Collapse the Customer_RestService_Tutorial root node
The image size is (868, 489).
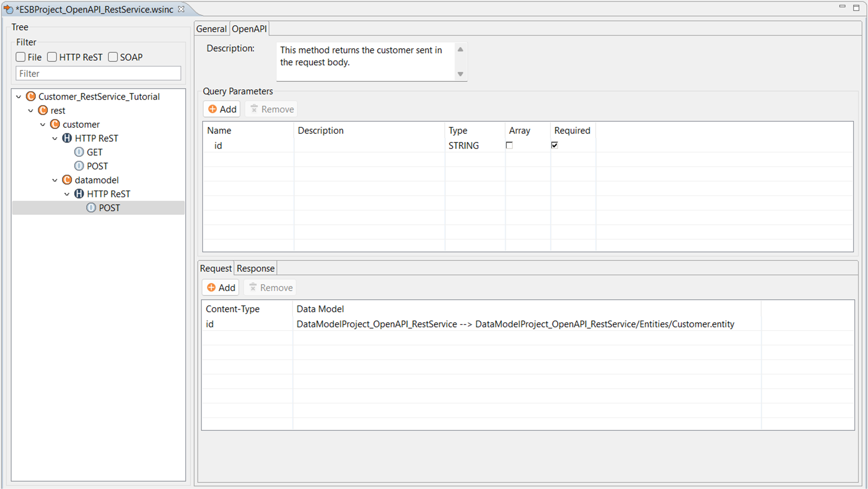tap(19, 97)
